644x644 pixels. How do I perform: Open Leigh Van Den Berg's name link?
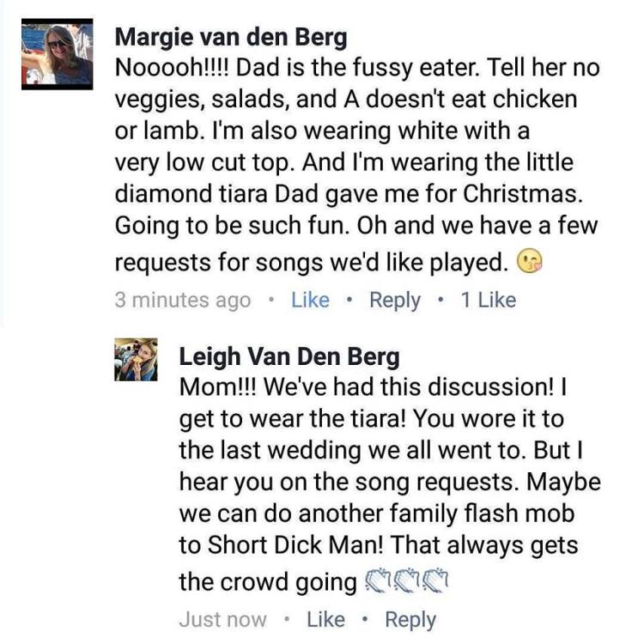pos(289,356)
